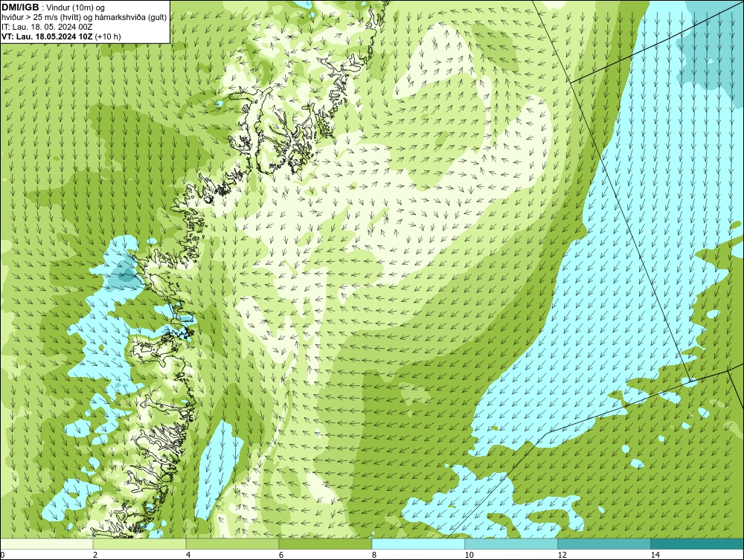Screen dimensions: 744x560
Task: Click the 8-10 m/s light cyan swatch
Action: coord(418,544)
